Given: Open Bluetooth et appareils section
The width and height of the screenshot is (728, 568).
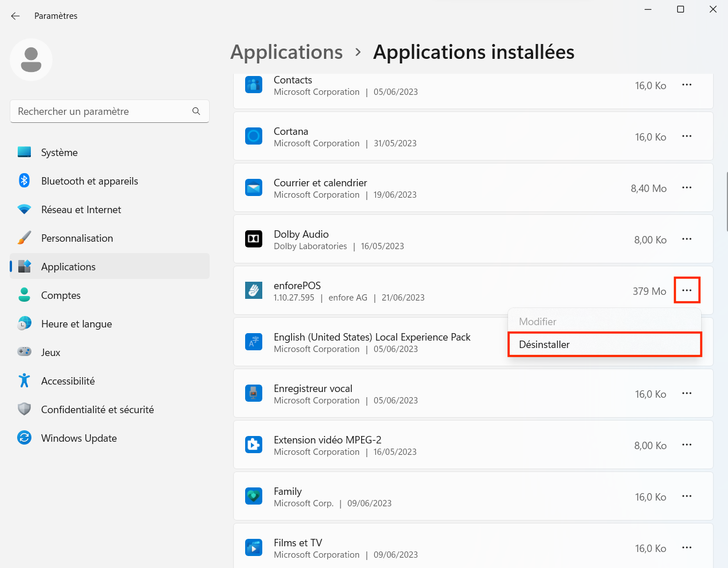Looking at the screenshot, I should click(110, 181).
